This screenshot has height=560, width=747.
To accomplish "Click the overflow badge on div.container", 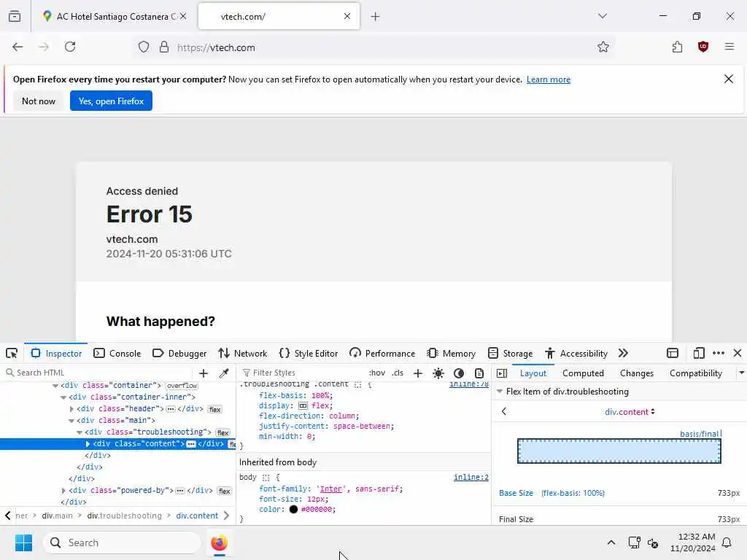I will [182, 386].
